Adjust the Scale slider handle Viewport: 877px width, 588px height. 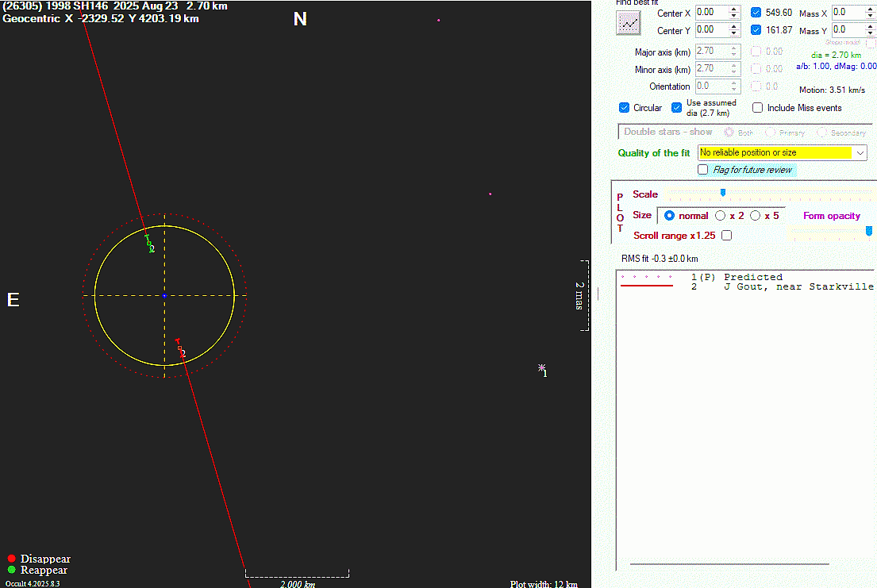point(722,193)
